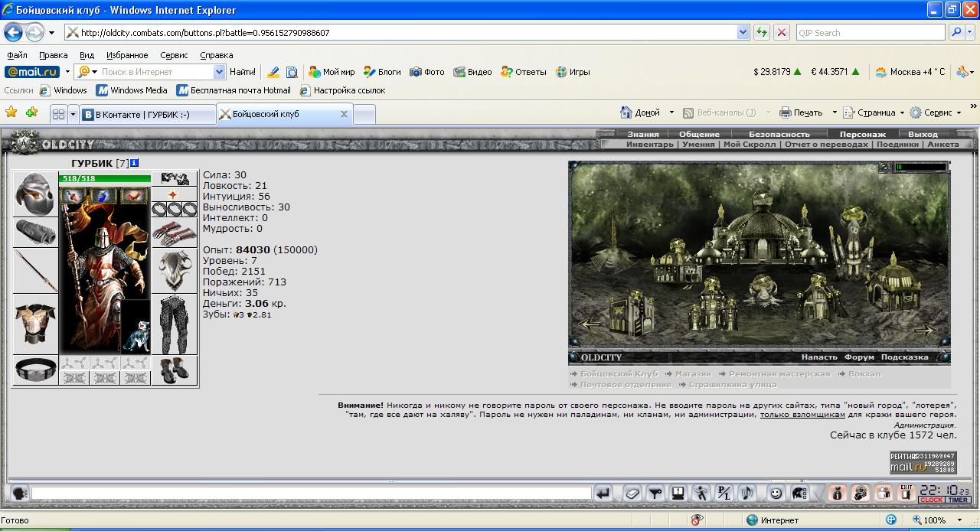The width and height of the screenshot is (980, 531).
Task: Open Quick Tabs grid icon
Action: (x=59, y=114)
